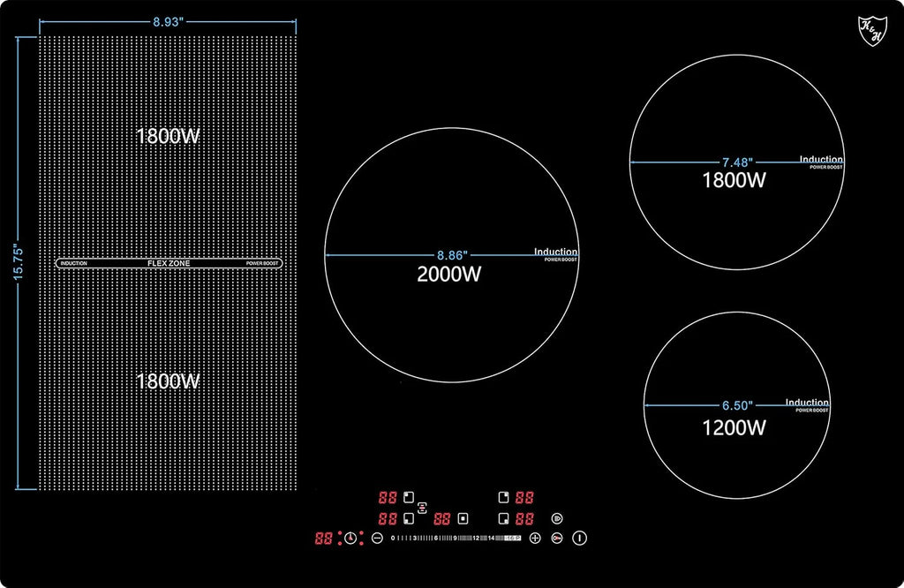Tap the child lock key icon

557,538
